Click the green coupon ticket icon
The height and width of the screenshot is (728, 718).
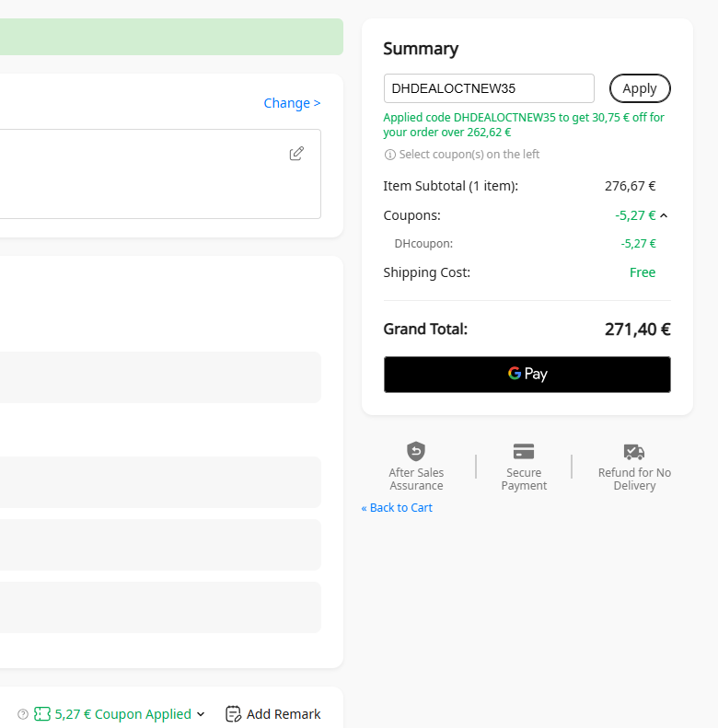[x=42, y=714]
